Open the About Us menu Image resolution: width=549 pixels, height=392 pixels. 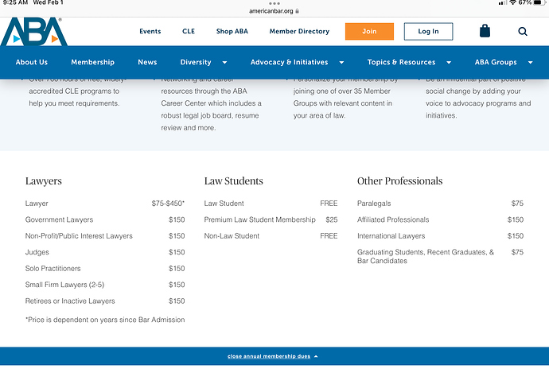click(x=32, y=62)
